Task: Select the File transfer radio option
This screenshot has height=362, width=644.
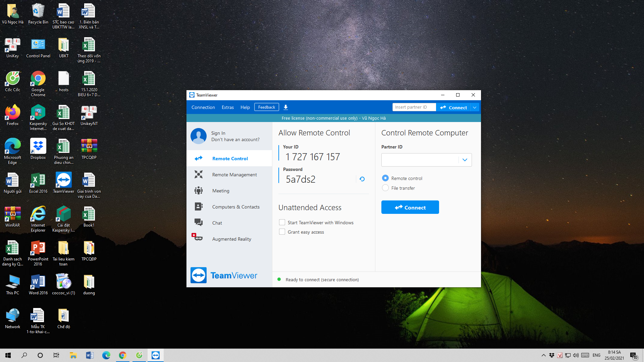Action: [385, 188]
